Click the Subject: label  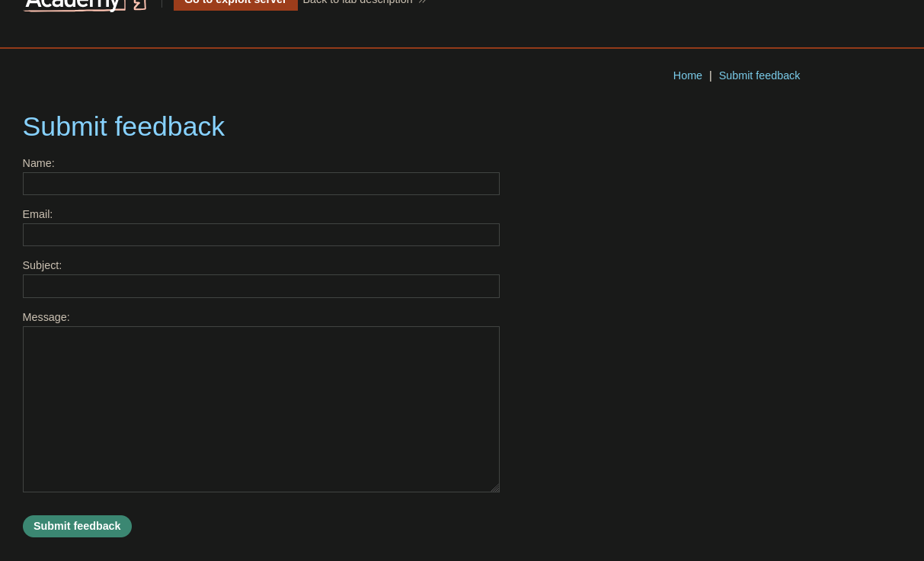(x=42, y=265)
